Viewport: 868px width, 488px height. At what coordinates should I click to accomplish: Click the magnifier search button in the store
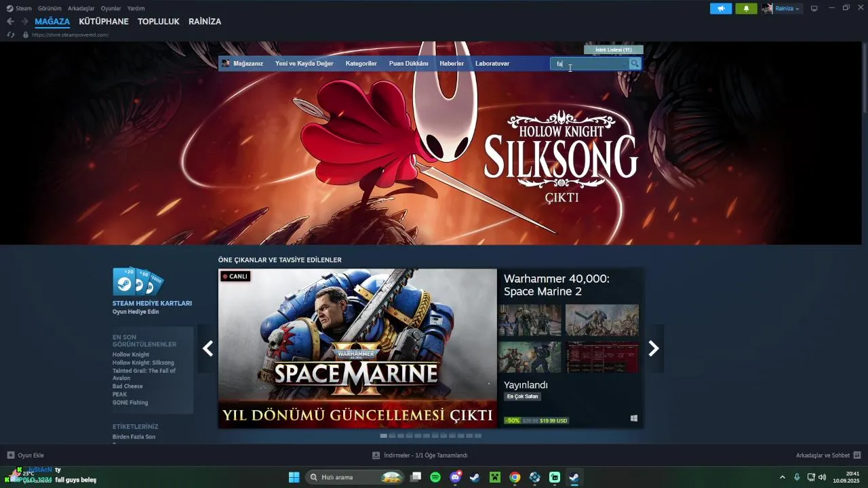(635, 64)
